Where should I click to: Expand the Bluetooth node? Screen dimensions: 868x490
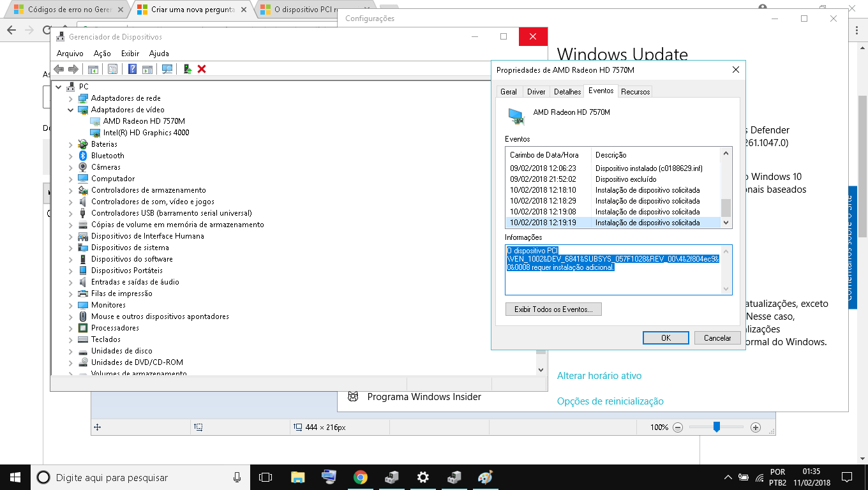(x=71, y=156)
